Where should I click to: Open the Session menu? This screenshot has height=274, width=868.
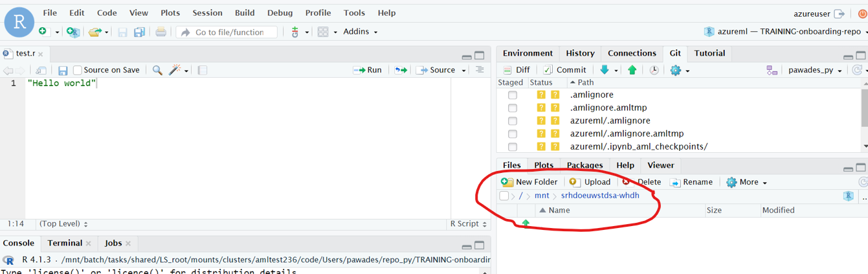pos(207,13)
